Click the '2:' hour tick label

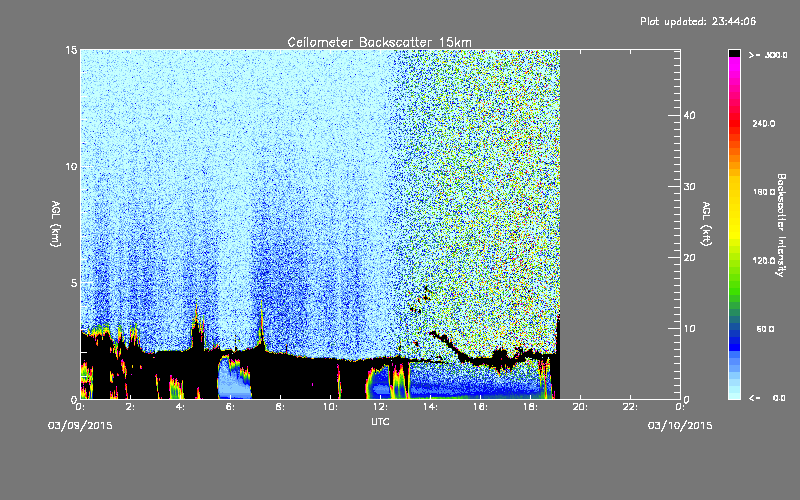pos(130,407)
